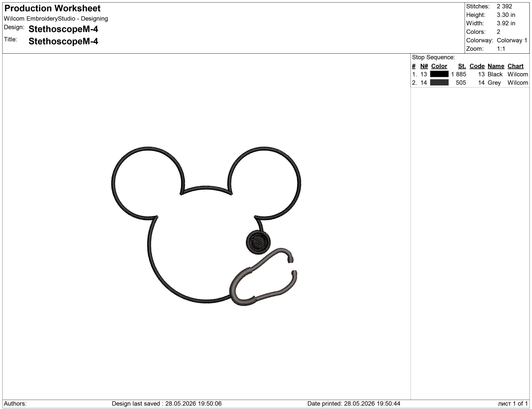Screen dimensions: 532x409
Task: Click the N# column header
Action: [x=424, y=66]
